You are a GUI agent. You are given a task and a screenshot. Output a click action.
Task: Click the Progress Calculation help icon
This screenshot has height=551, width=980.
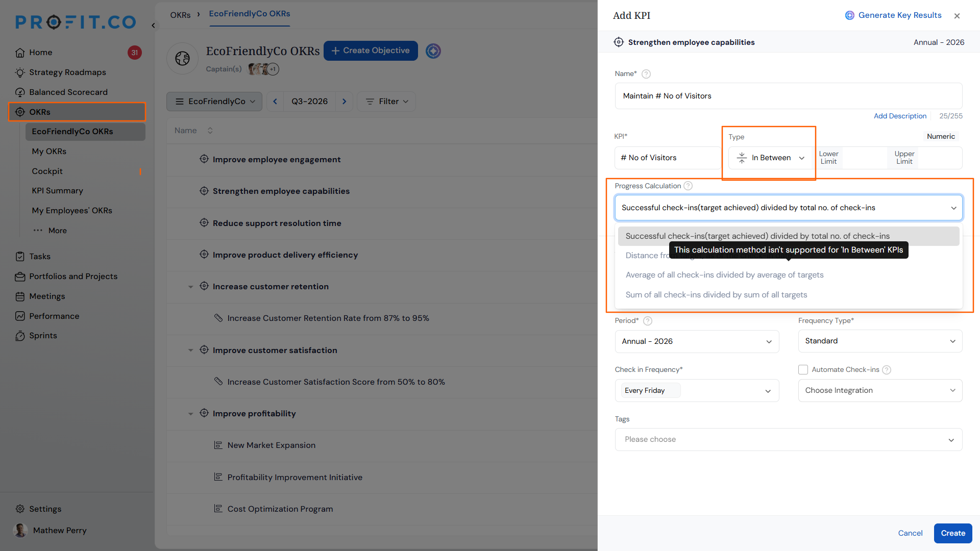pyautogui.click(x=688, y=186)
